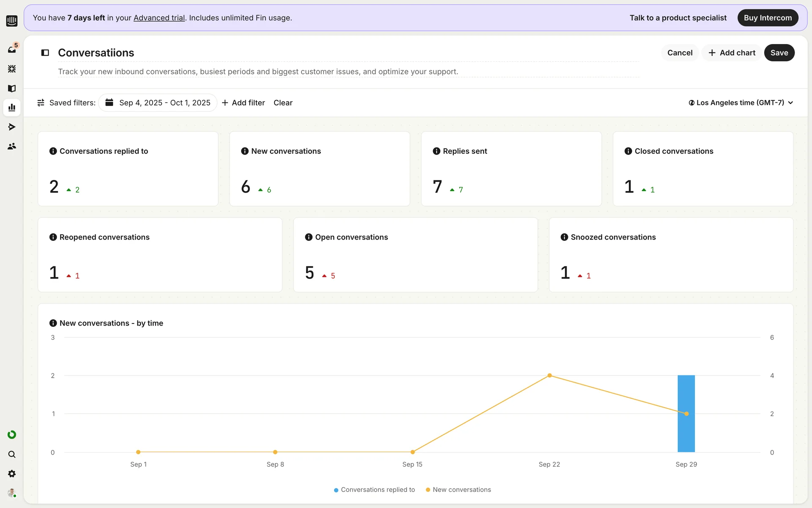Click the onboarding progress ring icon

tap(12, 435)
